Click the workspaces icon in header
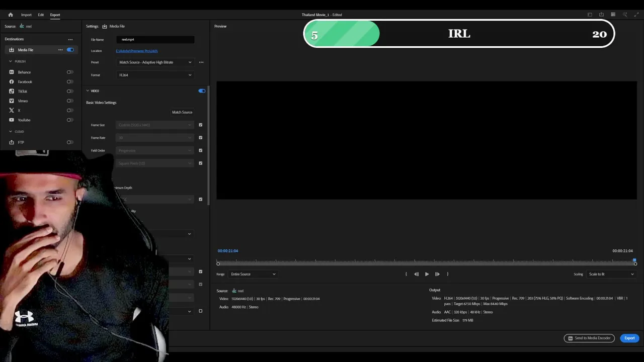 tap(590, 15)
